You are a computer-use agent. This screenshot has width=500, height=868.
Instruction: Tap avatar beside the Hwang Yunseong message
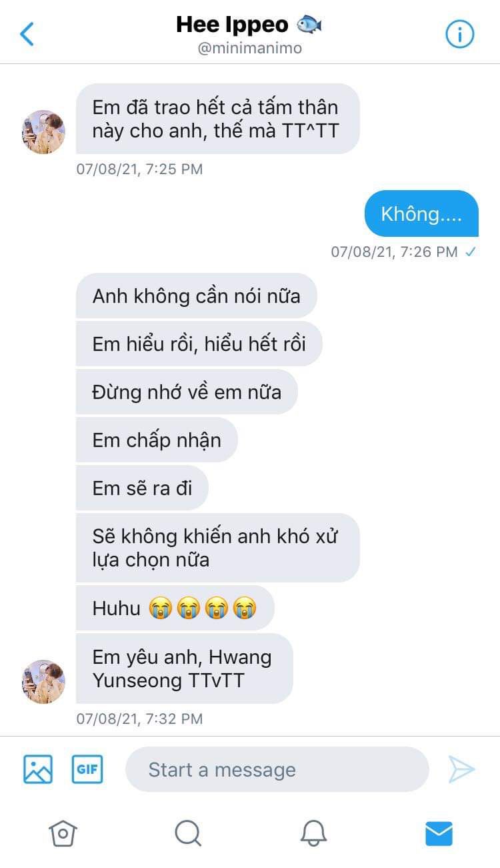pos(44,682)
